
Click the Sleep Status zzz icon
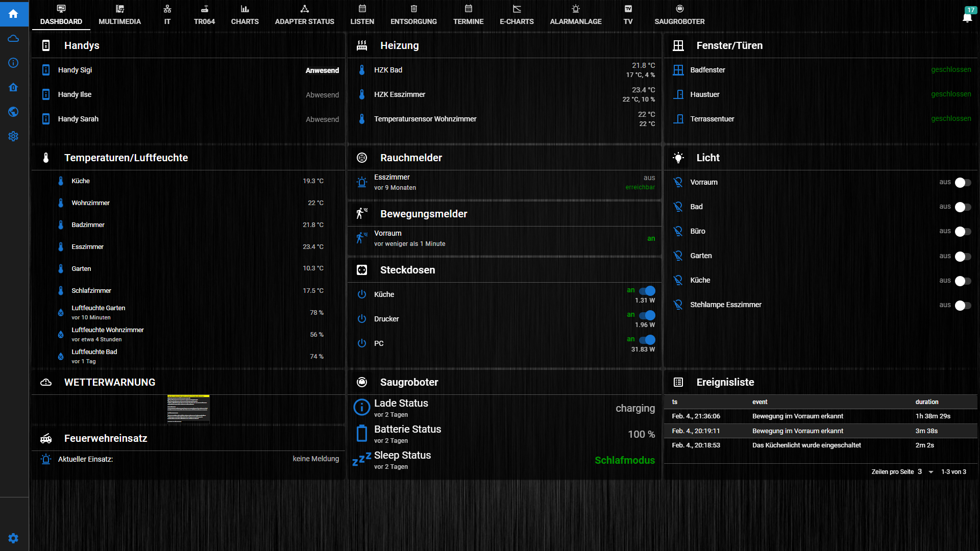(362, 459)
